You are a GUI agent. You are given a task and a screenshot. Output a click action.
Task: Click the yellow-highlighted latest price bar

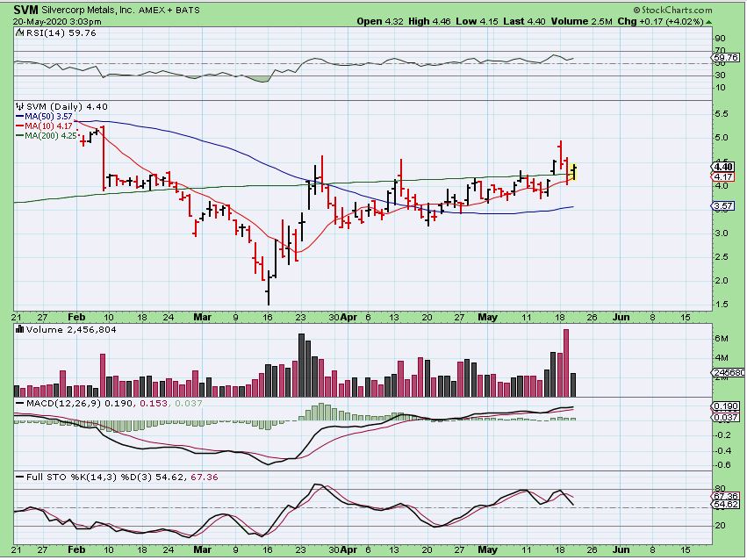(574, 172)
